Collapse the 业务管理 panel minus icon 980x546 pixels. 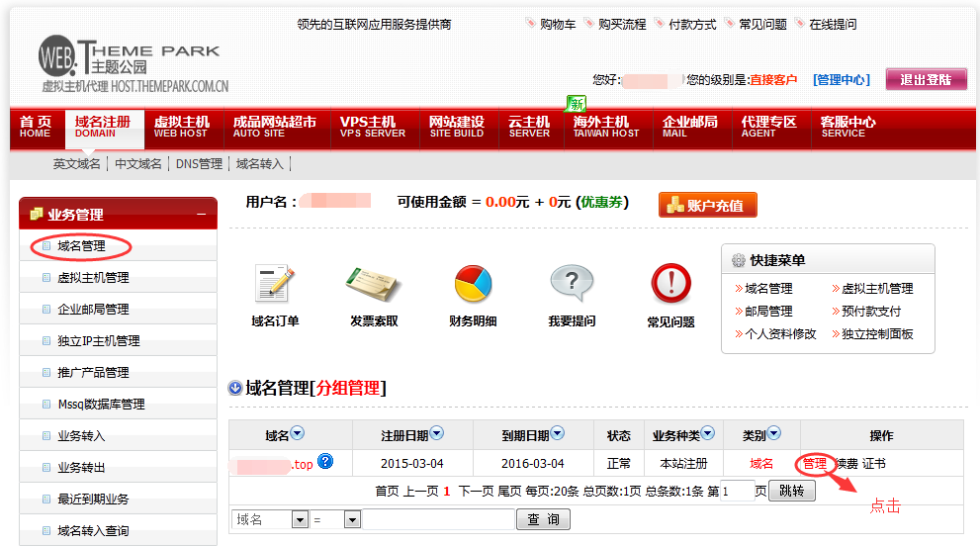click(201, 214)
